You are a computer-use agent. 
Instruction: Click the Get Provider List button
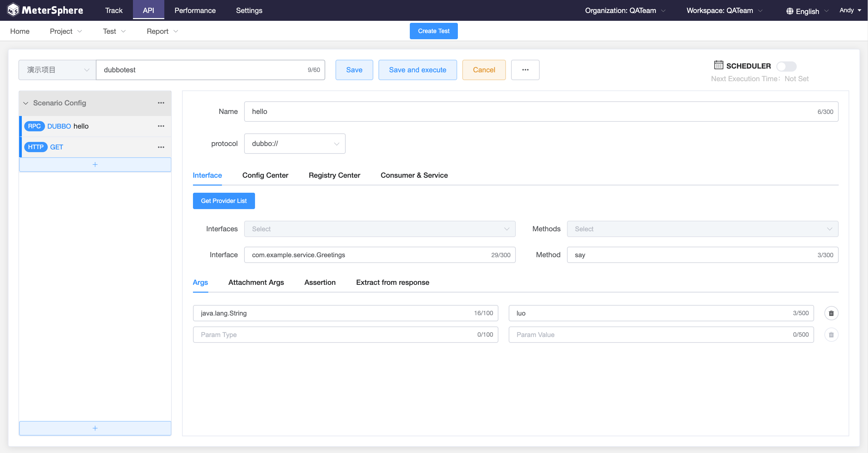coord(224,201)
